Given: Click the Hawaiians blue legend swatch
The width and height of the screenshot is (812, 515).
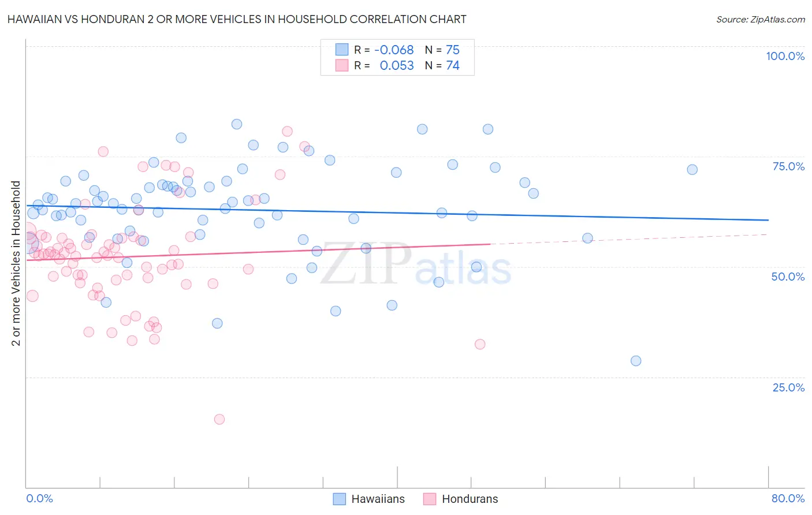Looking at the screenshot, I should (340, 499).
